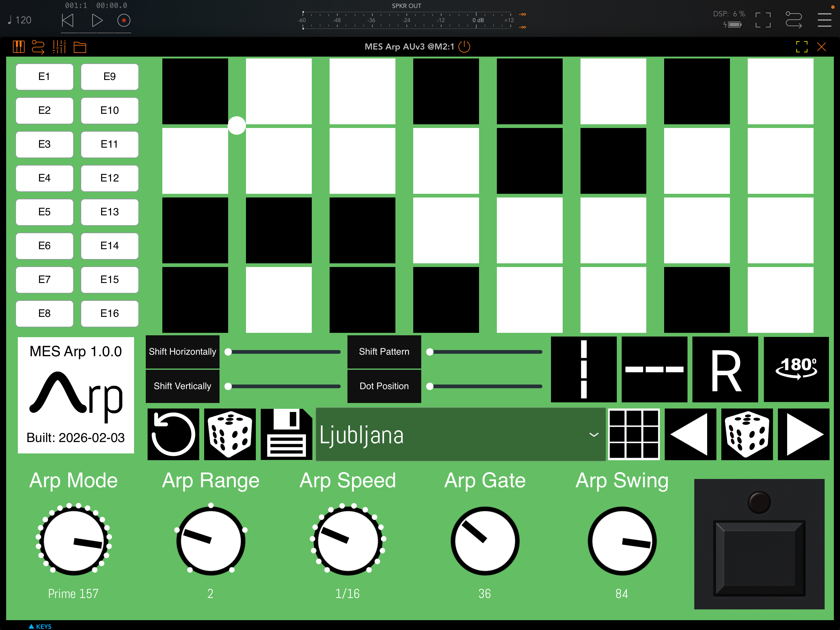This screenshot has width=840, height=630.
Task: Click the 180° rotate icon
Action: (x=796, y=369)
